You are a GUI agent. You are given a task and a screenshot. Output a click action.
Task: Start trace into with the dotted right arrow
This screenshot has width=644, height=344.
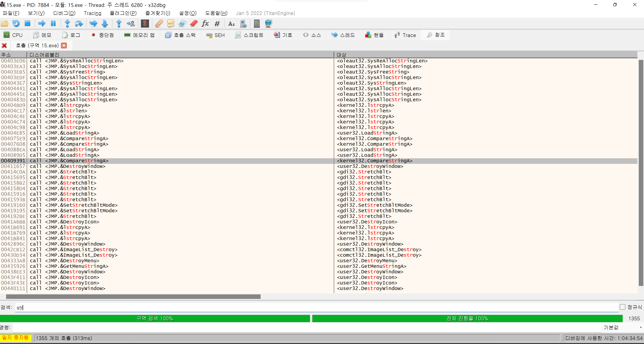93,24
